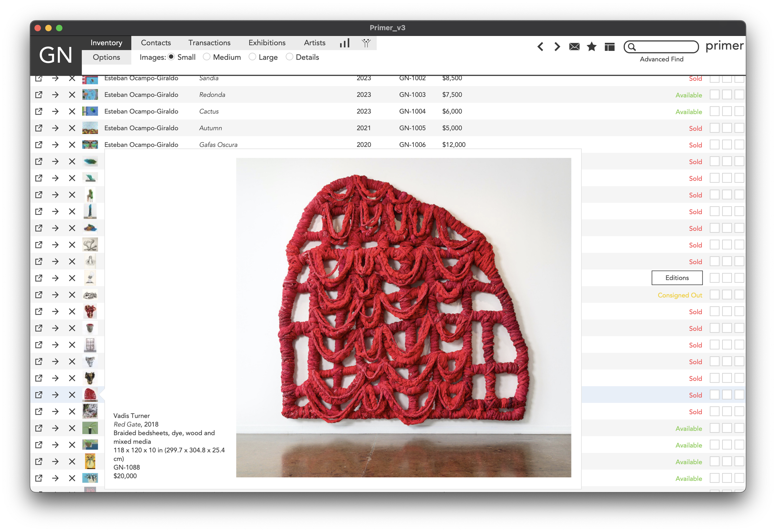Open the filter funnel icon in the nav bar
The image size is (776, 532).
(366, 43)
